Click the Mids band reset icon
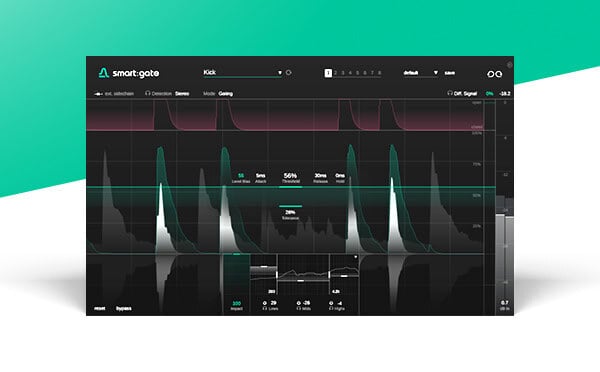The height and width of the screenshot is (372, 600). (x=298, y=303)
